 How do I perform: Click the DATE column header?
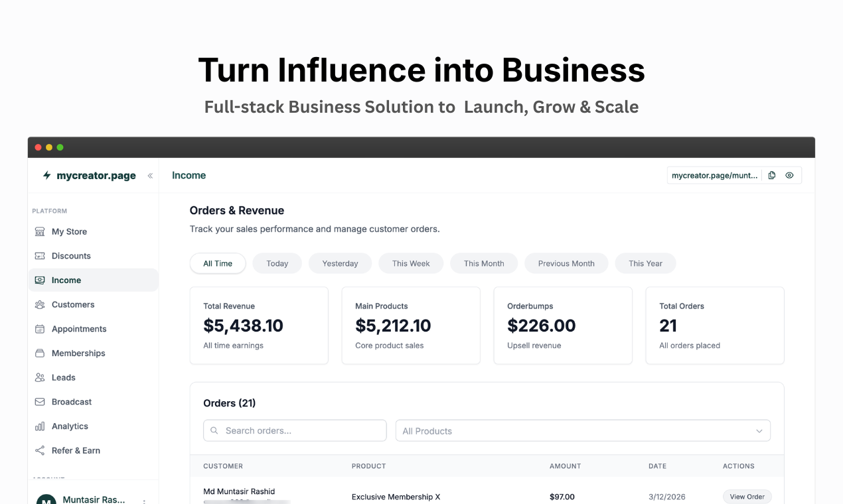[x=657, y=466]
